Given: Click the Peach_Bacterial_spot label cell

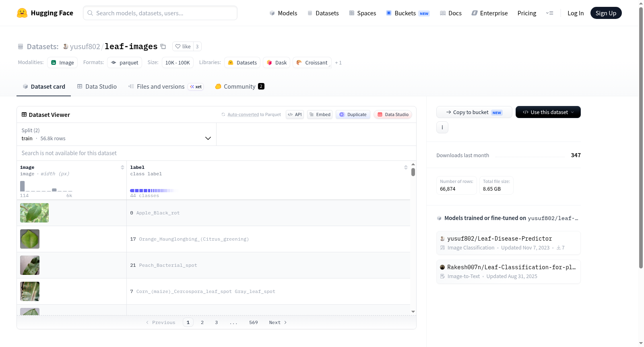Looking at the screenshot, I should [268, 265].
